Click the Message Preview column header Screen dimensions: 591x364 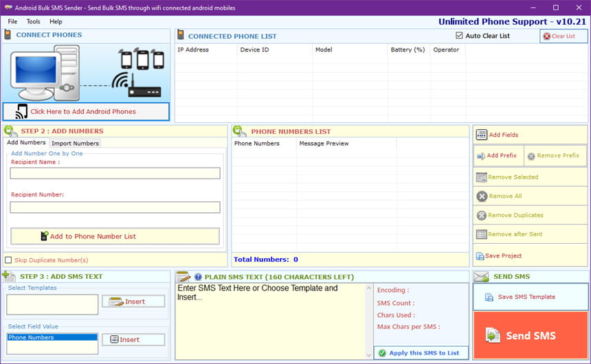(x=346, y=144)
